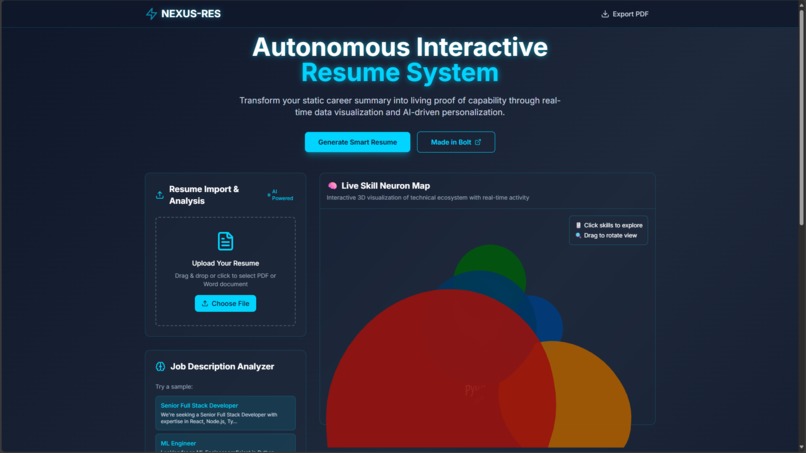The image size is (806, 453).
Task: Click the document icon in the upload area
Action: pyautogui.click(x=225, y=241)
